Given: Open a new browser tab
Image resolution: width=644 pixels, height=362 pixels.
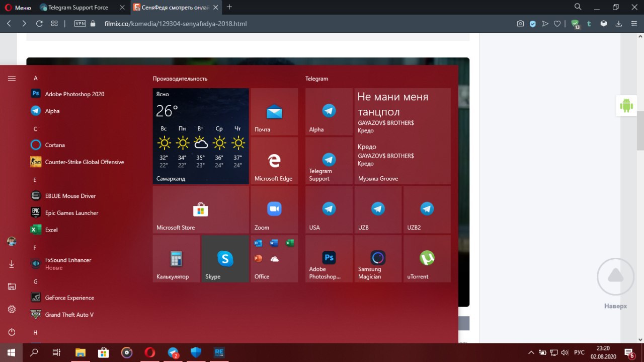Looking at the screenshot, I should (x=229, y=7).
